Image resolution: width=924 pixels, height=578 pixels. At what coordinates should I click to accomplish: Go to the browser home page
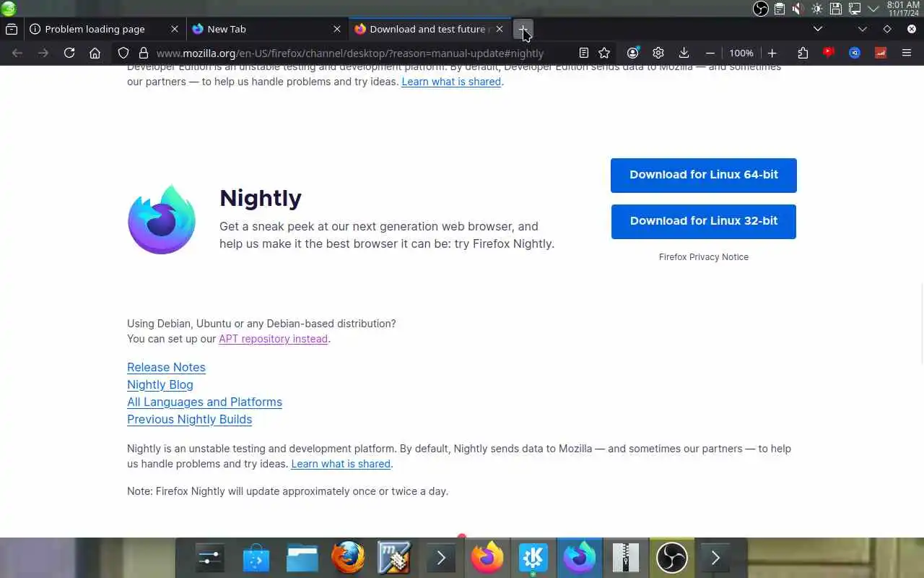(x=95, y=53)
